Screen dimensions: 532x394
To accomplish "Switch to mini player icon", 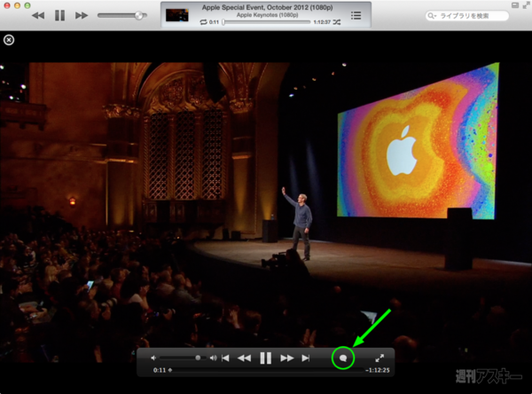I will pos(515,5).
